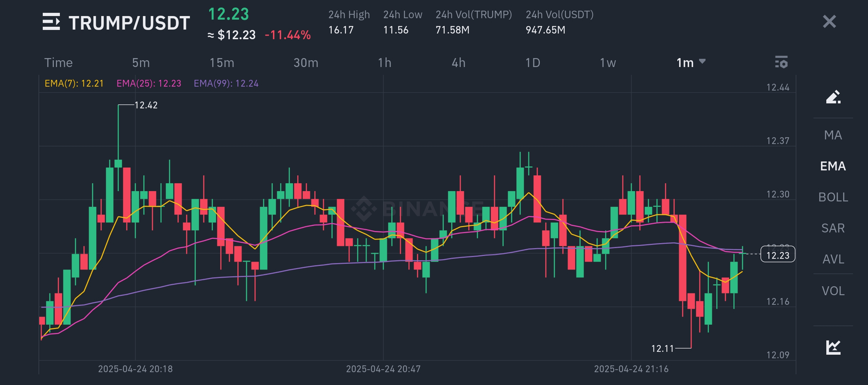Choose the 1D timeframe
Viewport: 868px width, 385px height.
533,63
